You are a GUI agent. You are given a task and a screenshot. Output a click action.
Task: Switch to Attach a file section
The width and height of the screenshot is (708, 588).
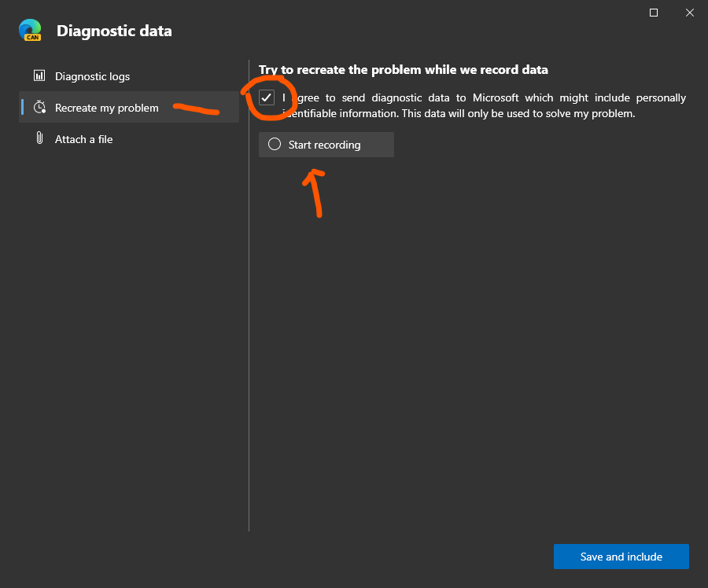tap(83, 139)
